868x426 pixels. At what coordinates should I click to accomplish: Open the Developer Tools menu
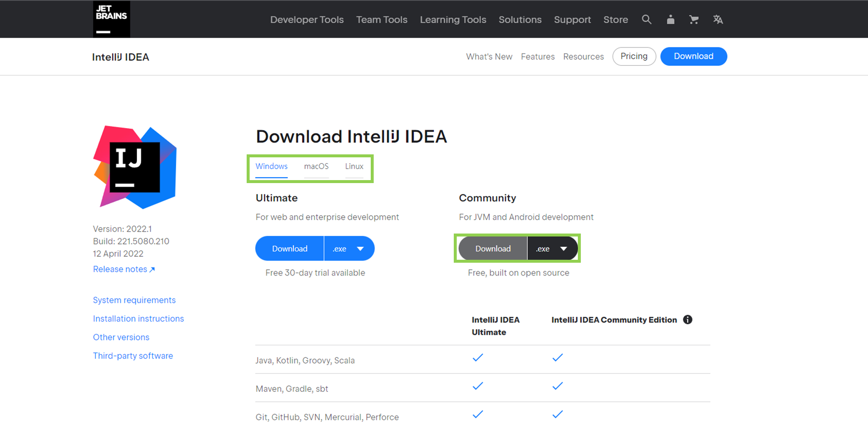pyautogui.click(x=307, y=20)
